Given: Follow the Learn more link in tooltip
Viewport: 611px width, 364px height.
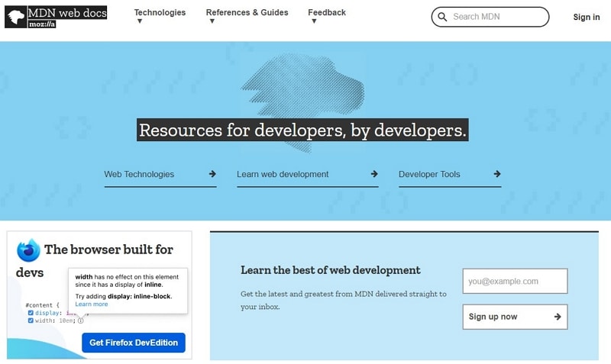Looking at the screenshot, I should coord(92,304).
